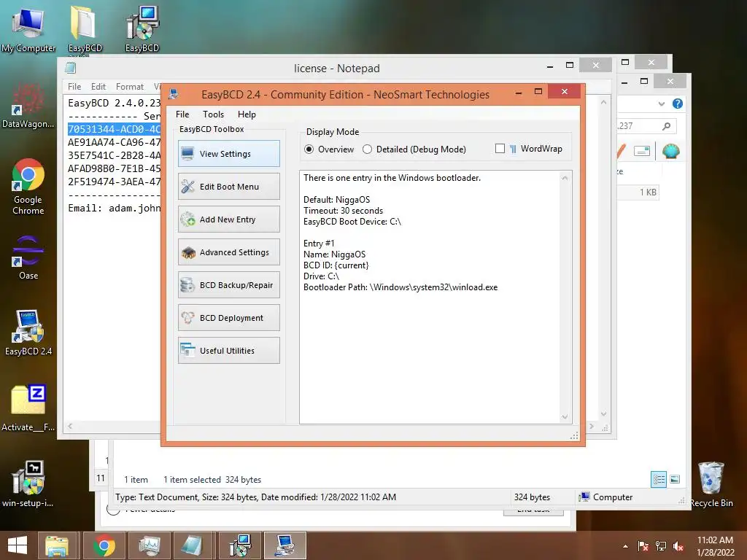Screen dimensions: 747x560
Task: Select the Overview display mode
Action: [329, 149]
